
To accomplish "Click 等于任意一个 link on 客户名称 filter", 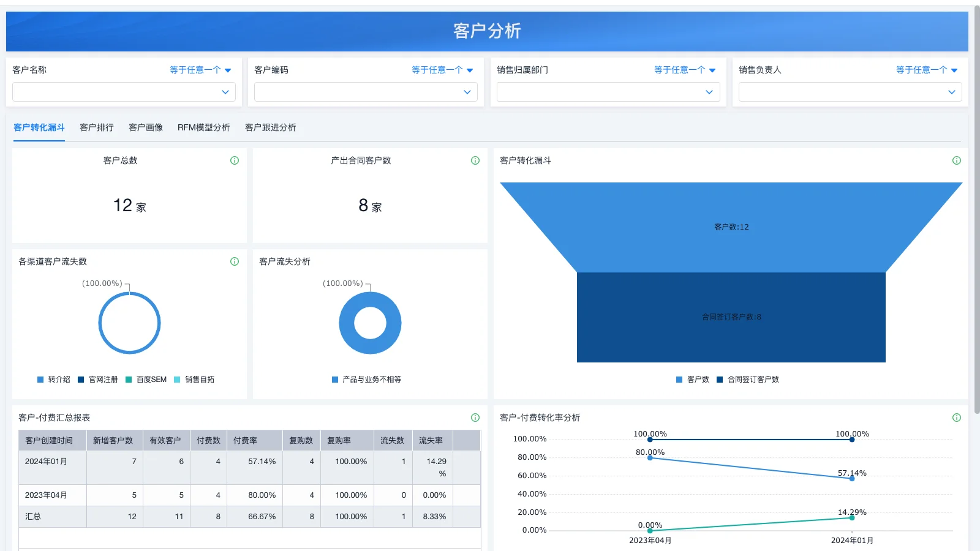I will [196, 70].
